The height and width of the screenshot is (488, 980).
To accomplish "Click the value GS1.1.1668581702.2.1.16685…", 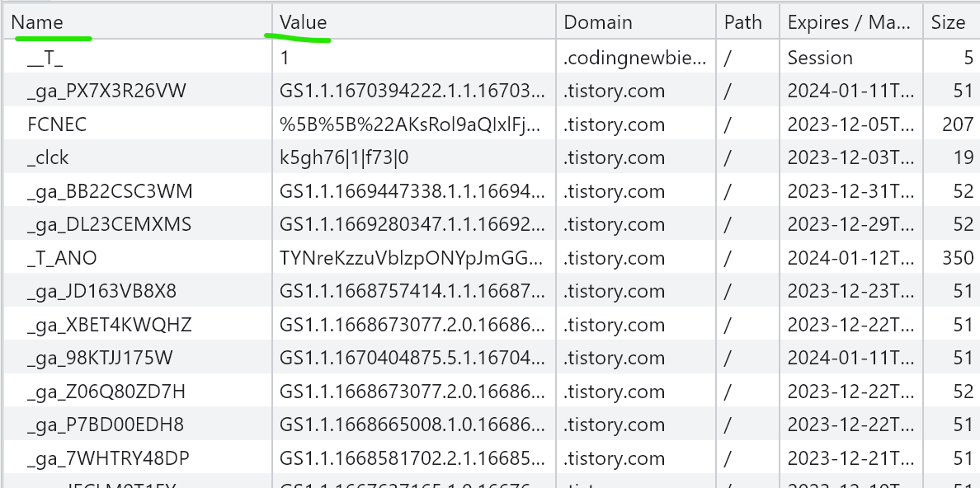I will pyautogui.click(x=412, y=458).
